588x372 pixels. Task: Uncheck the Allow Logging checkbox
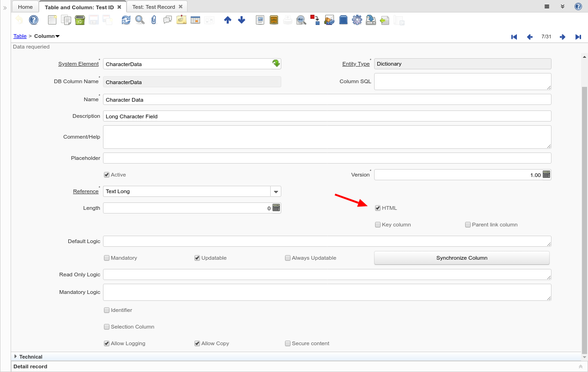(107, 343)
